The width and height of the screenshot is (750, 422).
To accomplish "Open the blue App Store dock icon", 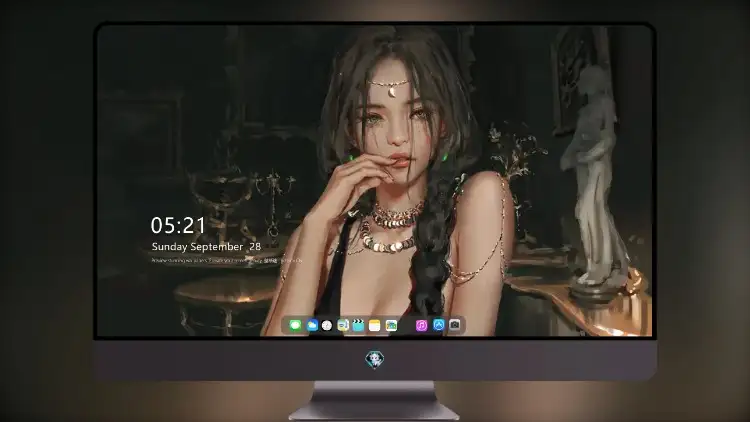I will (x=439, y=325).
